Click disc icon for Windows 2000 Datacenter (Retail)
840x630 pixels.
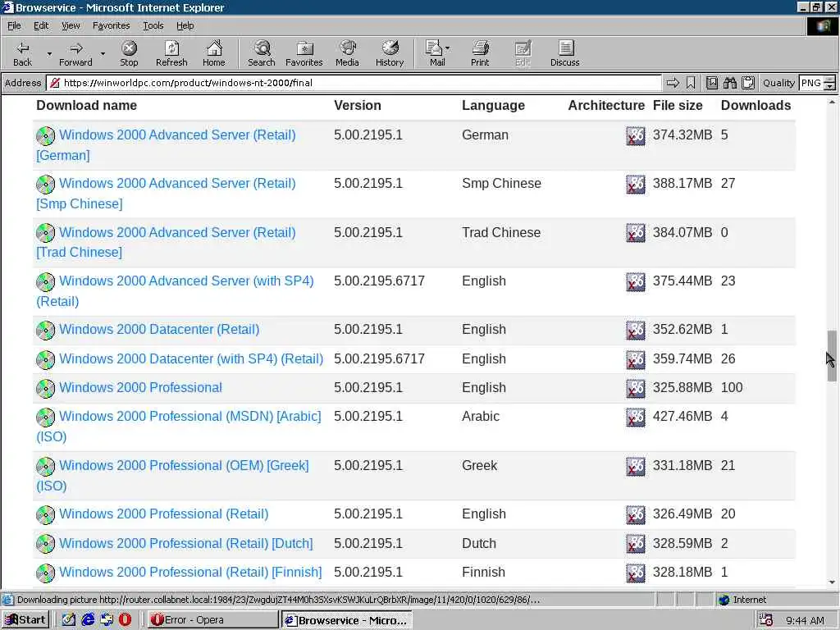[46, 331]
